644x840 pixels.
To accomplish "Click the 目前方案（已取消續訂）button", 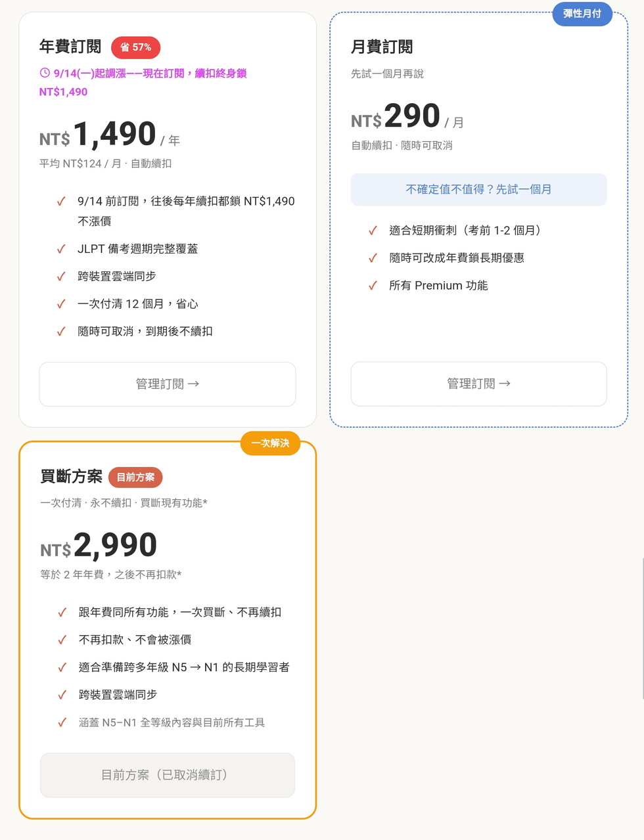I will 168,775.
